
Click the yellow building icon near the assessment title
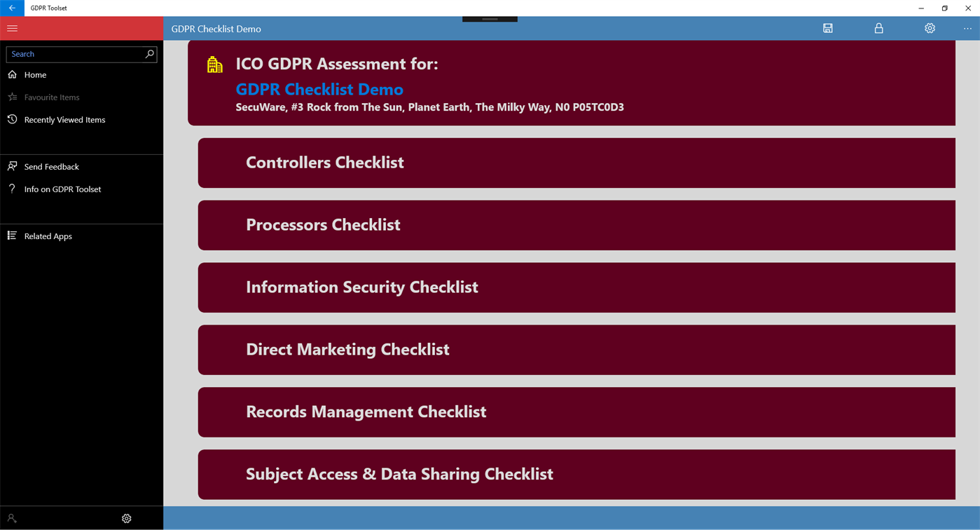[214, 63]
